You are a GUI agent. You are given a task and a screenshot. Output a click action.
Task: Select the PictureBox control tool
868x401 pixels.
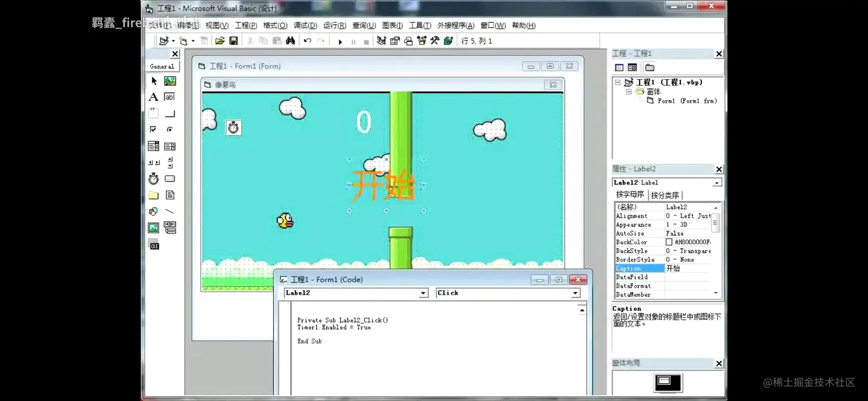[x=170, y=81]
